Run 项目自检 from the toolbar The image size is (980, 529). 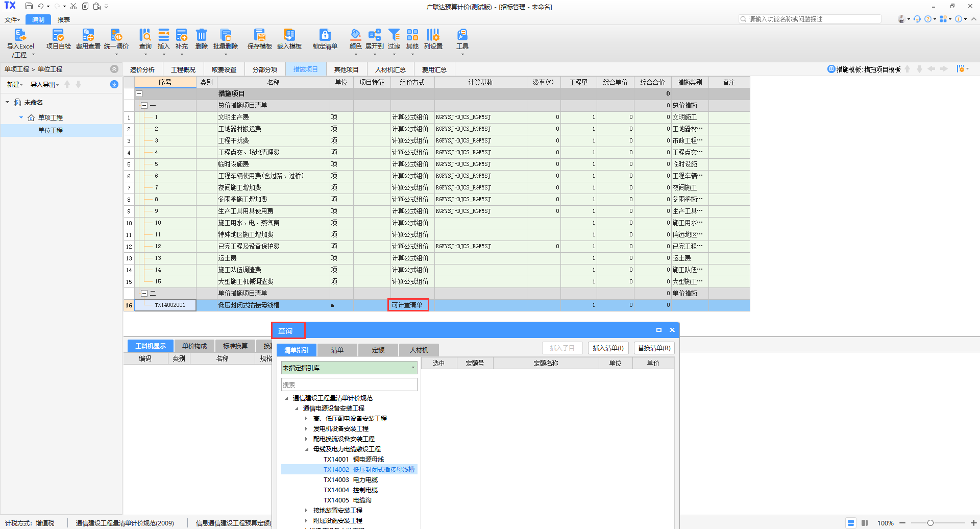click(x=58, y=36)
